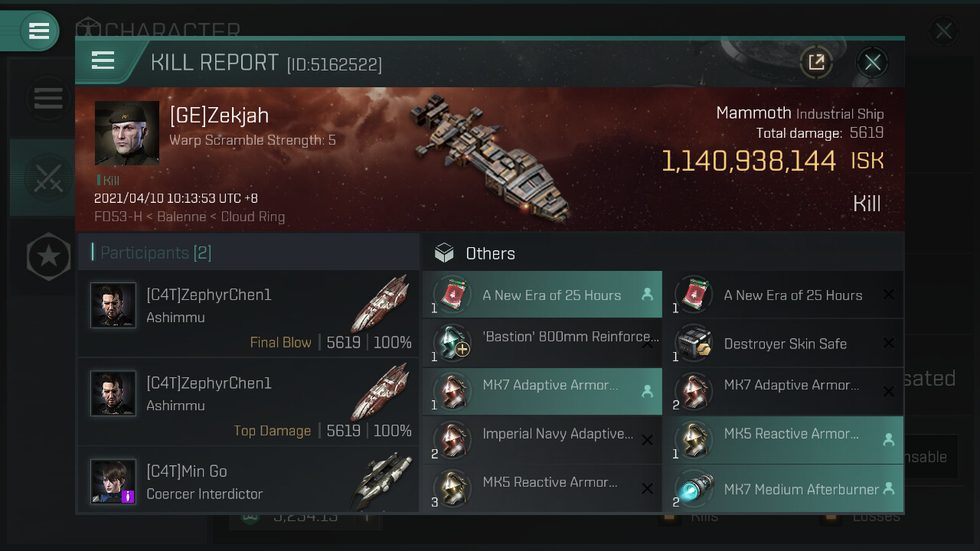The width and height of the screenshot is (980, 551).
Task: Click the FD53-H system location link
Action: 120,217
